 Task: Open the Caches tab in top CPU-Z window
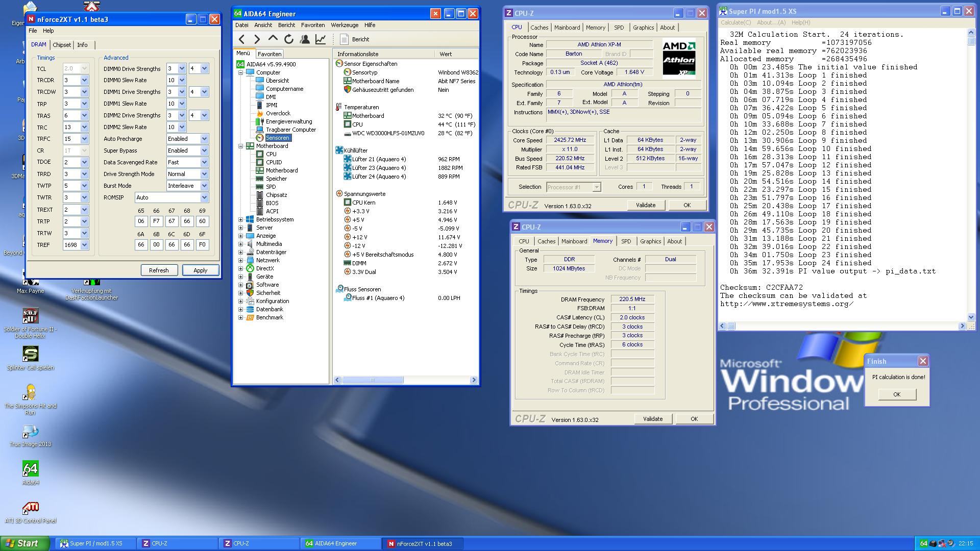(539, 28)
